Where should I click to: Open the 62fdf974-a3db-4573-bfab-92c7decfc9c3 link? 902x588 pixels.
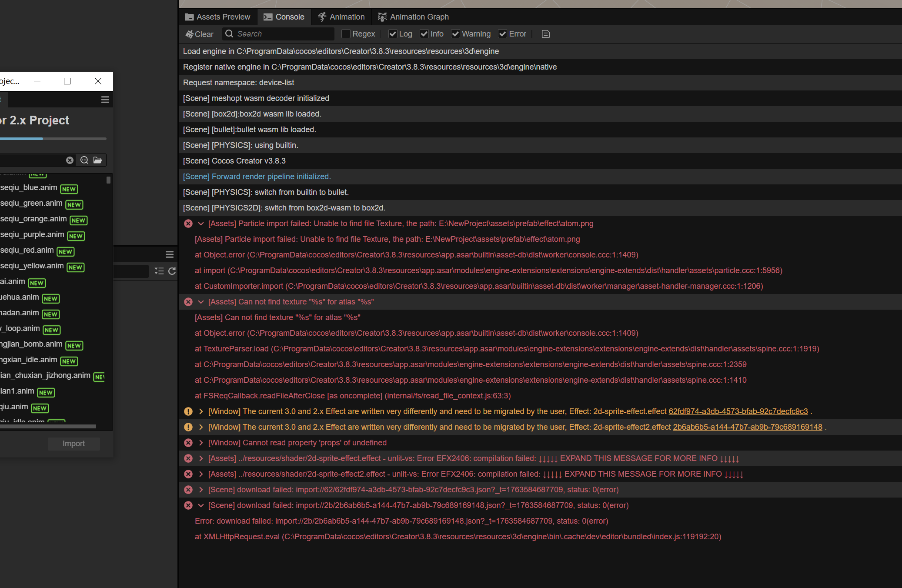pos(738,411)
